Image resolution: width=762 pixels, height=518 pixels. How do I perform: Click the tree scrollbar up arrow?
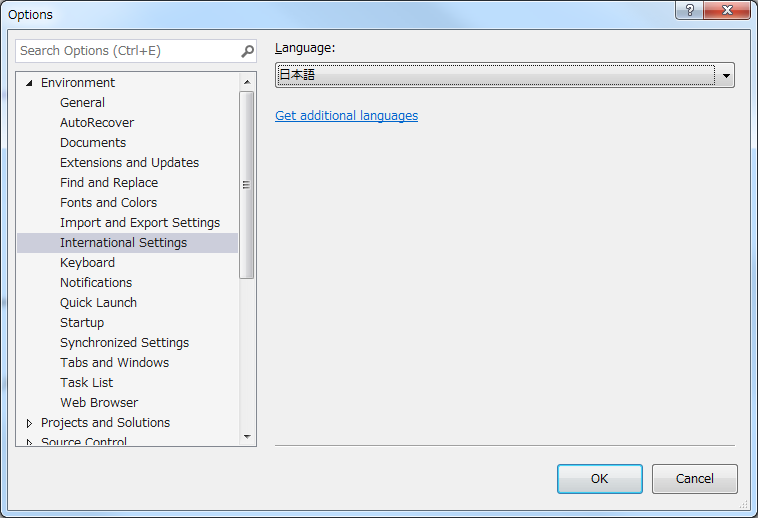coord(247,82)
